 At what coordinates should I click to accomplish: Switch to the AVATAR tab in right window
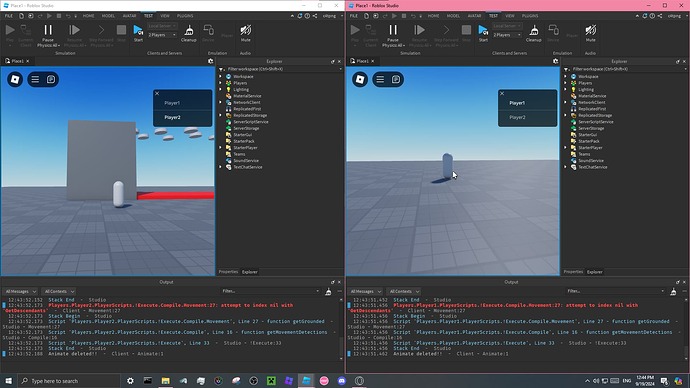[474, 16]
